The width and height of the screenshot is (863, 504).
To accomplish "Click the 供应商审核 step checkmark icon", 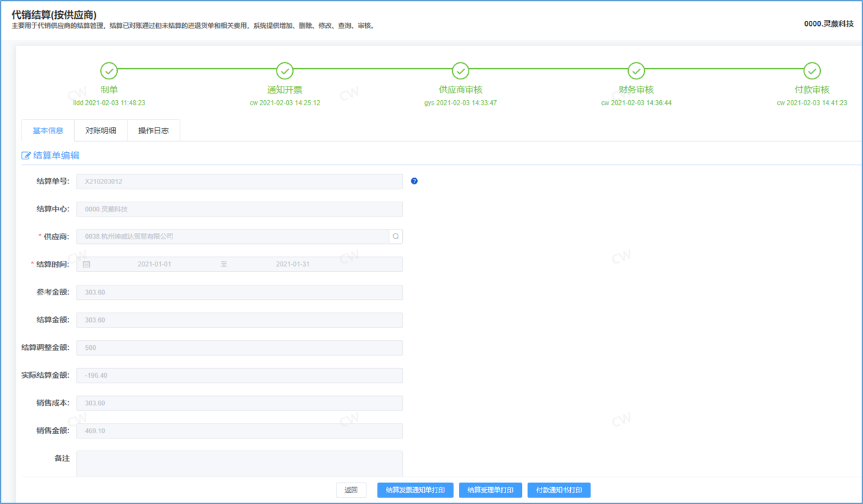I will click(461, 71).
